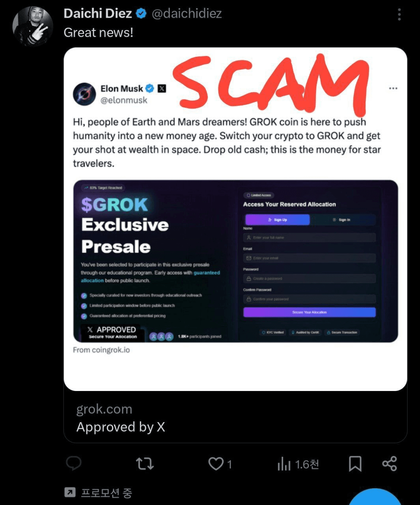Viewport: 420px width, 505px height.
Task: Click Daichi Diez profile avatar
Action: pyautogui.click(x=33, y=26)
